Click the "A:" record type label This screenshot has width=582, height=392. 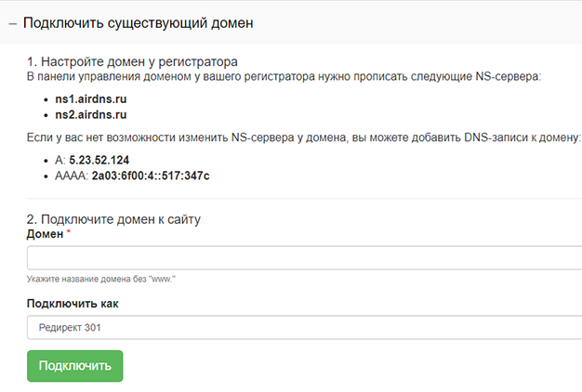[60, 160]
